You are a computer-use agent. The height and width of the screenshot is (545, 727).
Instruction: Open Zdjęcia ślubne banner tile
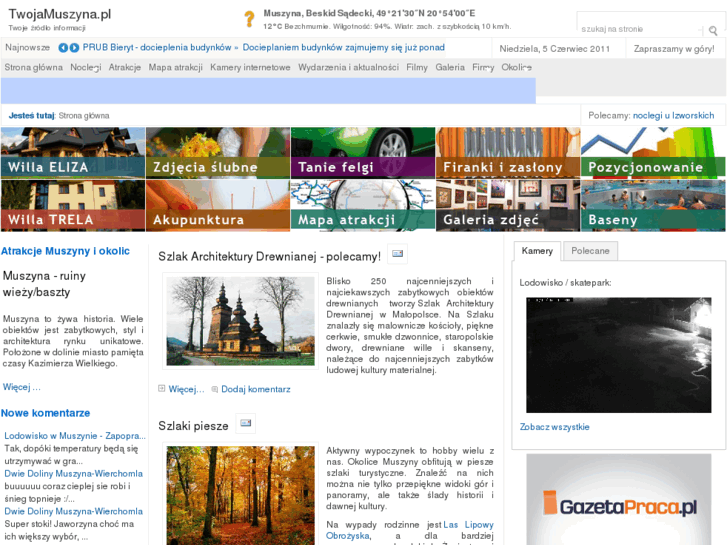pos(218,153)
